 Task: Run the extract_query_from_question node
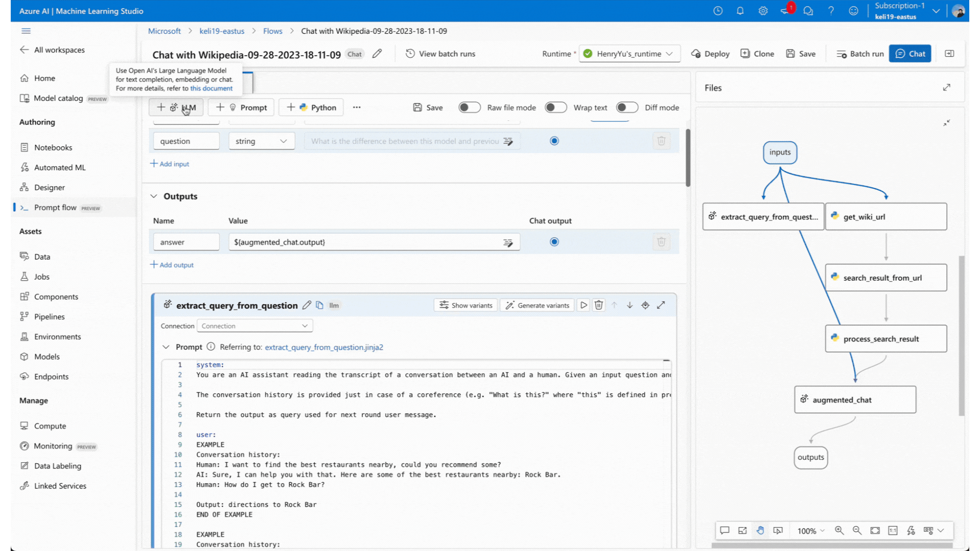583,305
